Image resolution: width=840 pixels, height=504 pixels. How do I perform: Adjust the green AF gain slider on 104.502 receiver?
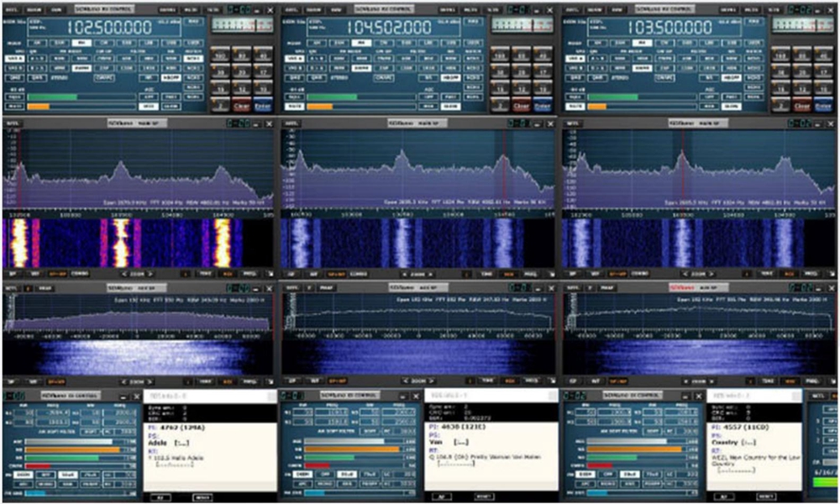(360, 97)
